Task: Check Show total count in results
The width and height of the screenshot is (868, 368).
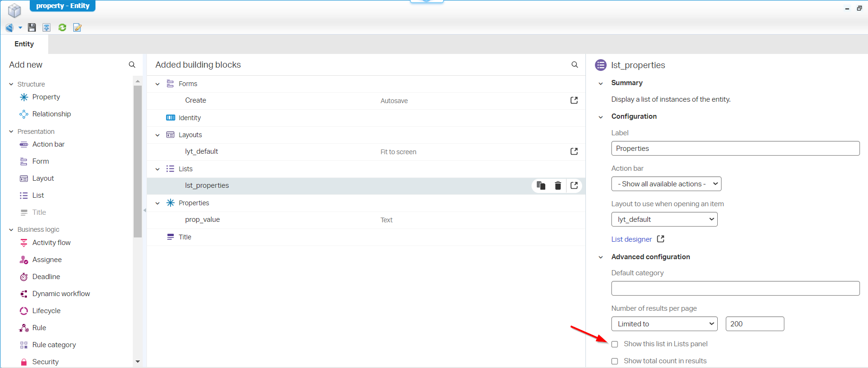Action: click(615, 361)
